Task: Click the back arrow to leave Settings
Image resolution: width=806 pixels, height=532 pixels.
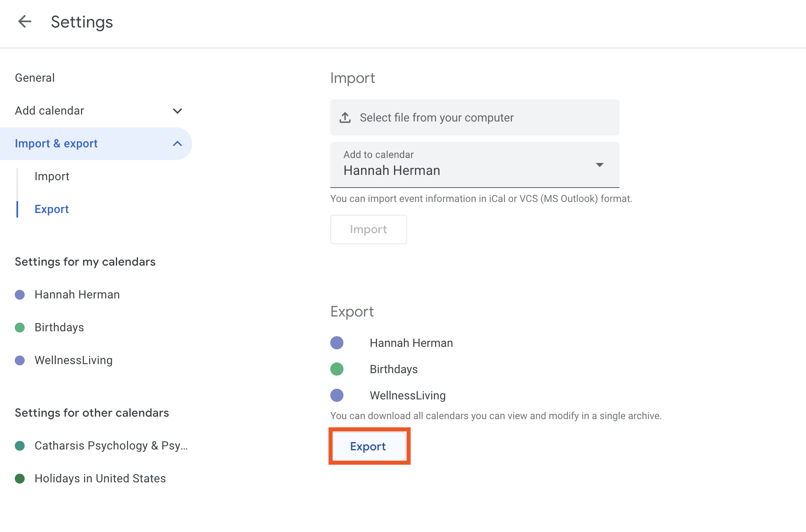Action: point(25,21)
